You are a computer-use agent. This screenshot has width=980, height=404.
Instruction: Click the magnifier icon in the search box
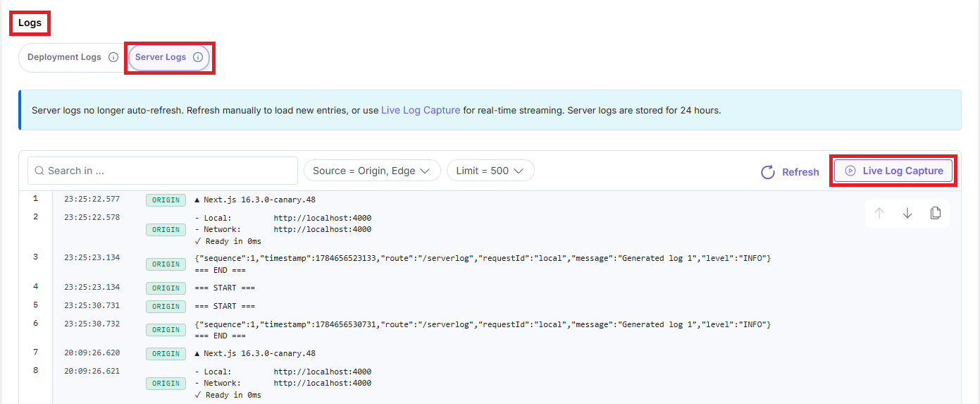pos(39,171)
